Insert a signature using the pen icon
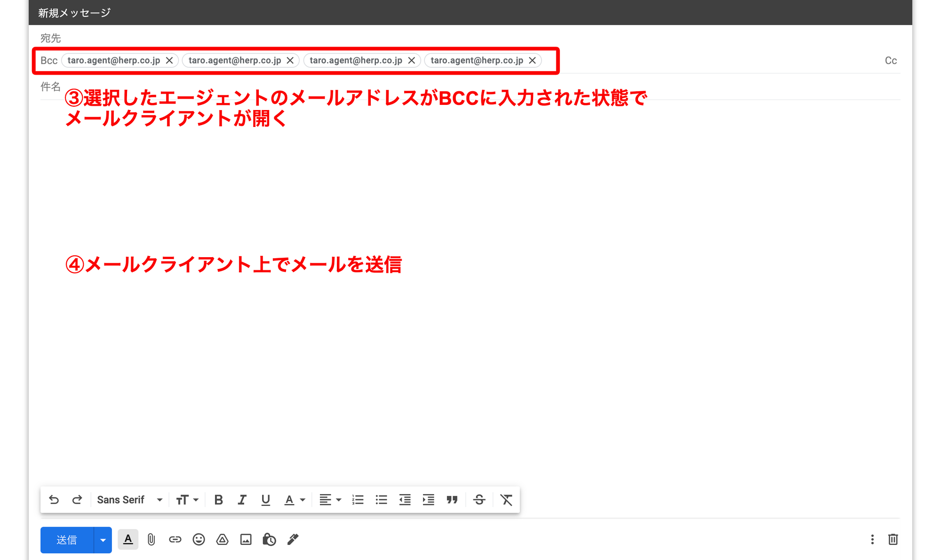Screen dimensions: 941x560 tap(293, 539)
